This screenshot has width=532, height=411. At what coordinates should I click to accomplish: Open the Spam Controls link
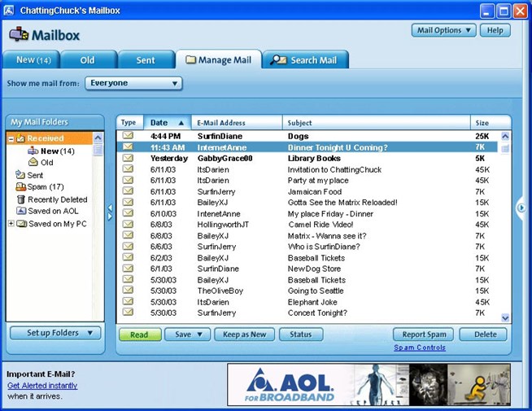coord(420,348)
